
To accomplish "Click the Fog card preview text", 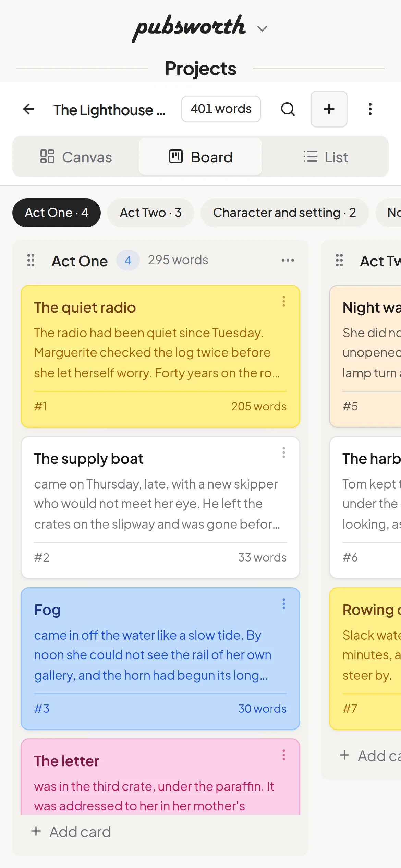I will (153, 655).
